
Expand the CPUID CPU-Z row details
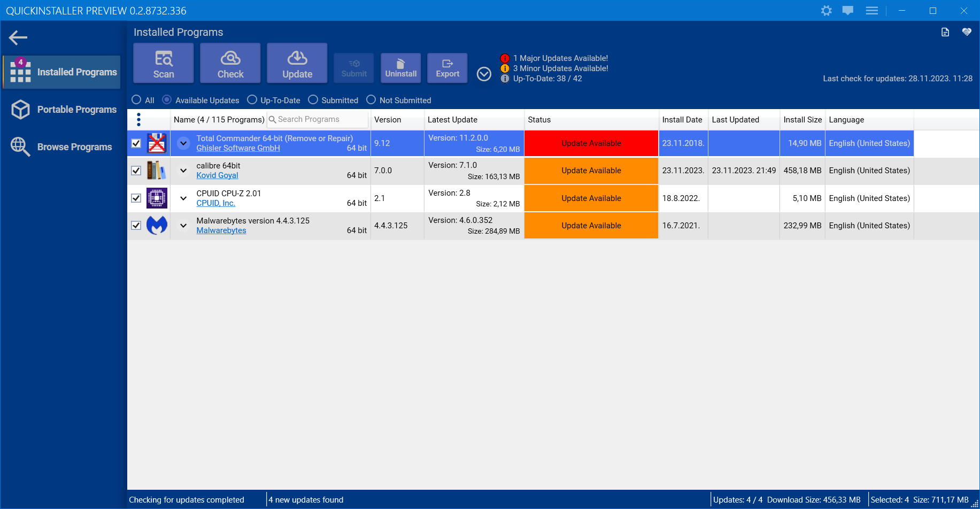183,198
